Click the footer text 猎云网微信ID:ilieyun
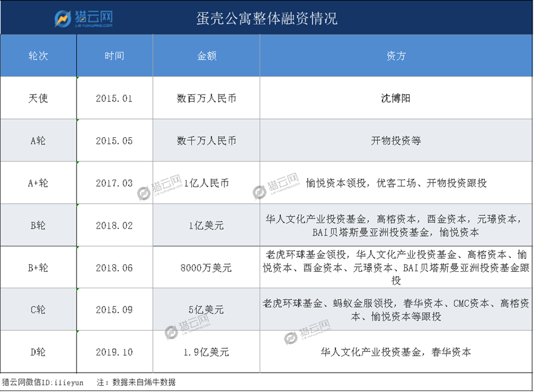Viewport: 534px width, 392px height. click(42, 382)
